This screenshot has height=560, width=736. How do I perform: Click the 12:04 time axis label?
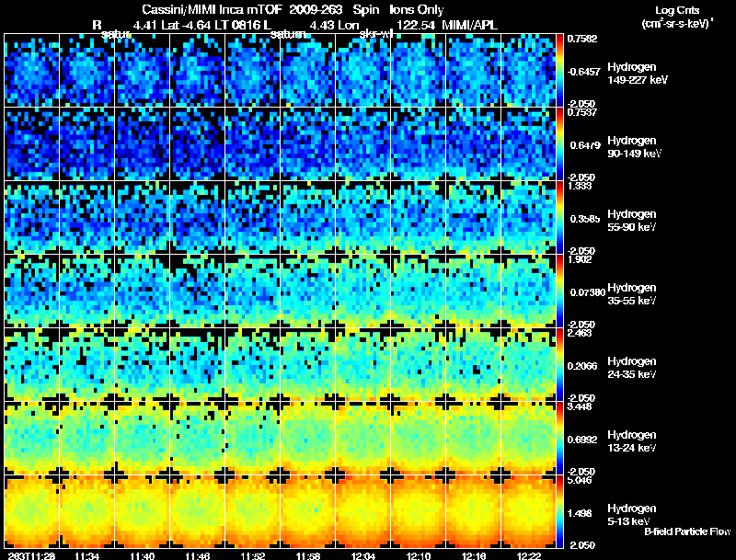363,555
